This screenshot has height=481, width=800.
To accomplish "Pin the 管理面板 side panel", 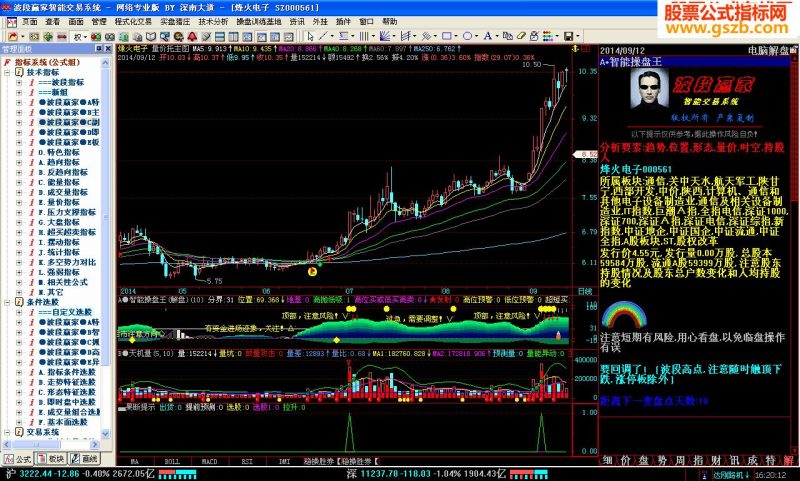I will (99, 49).
